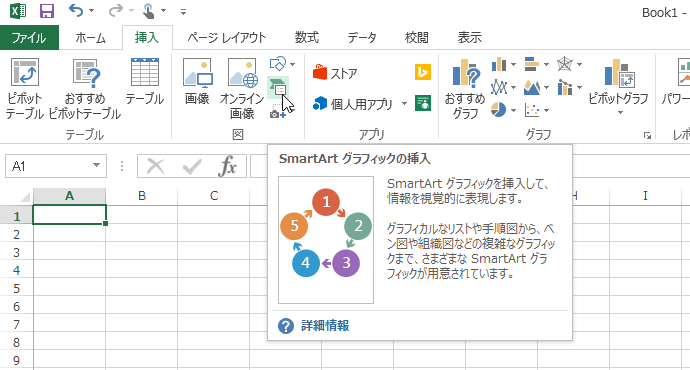Open the 校閲 tab
This screenshot has width=690, height=370.
tap(416, 38)
